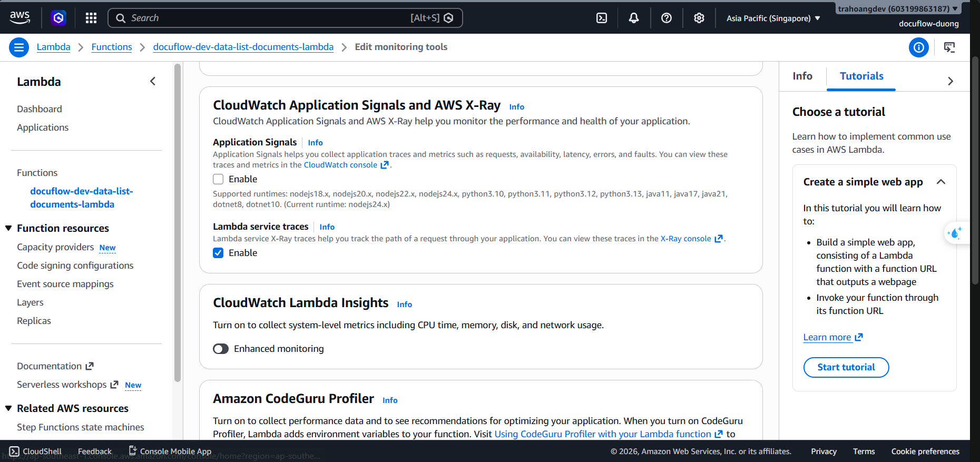Click the magnifier icon in the search bar
This screenshot has height=462, width=980.
click(x=121, y=18)
